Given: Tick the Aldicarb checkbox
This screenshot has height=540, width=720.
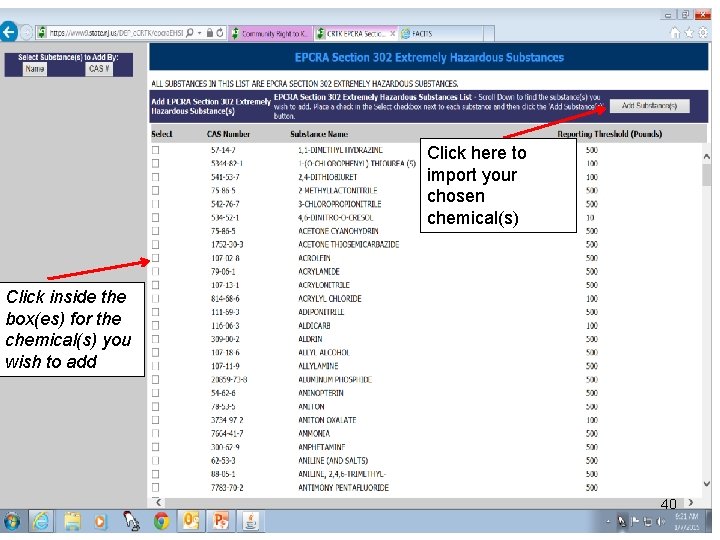Looking at the screenshot, I should pos(156,326).
